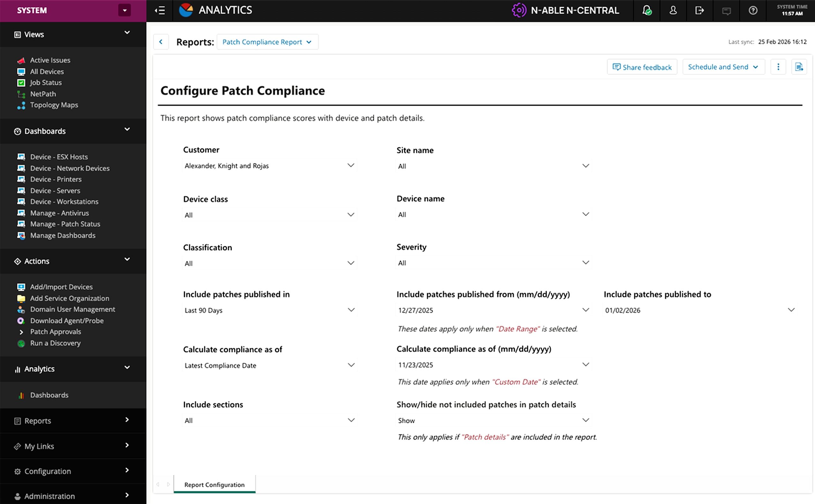
Task: Open the help question mark icon
Action: (x=753, y=10)
